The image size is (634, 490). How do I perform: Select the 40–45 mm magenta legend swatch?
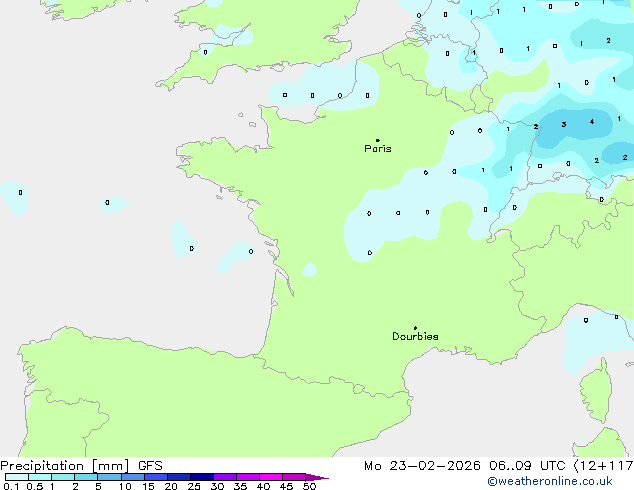coord(271,477)
